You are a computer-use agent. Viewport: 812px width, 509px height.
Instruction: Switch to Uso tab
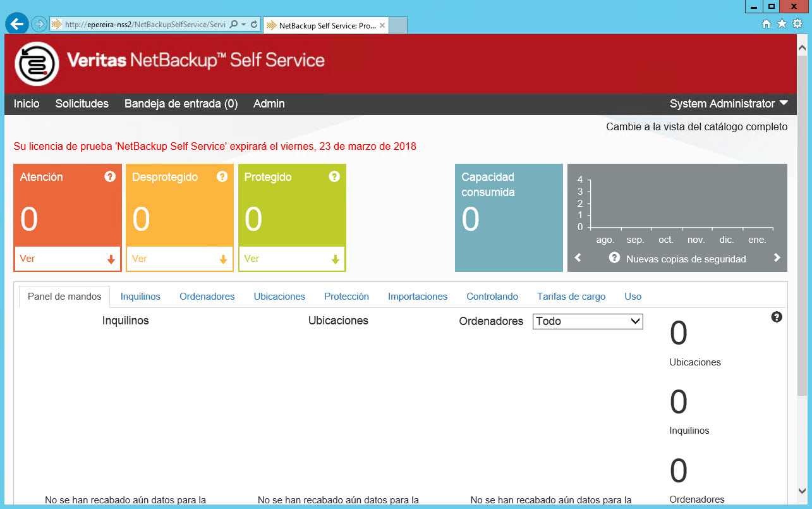point(633,297)
